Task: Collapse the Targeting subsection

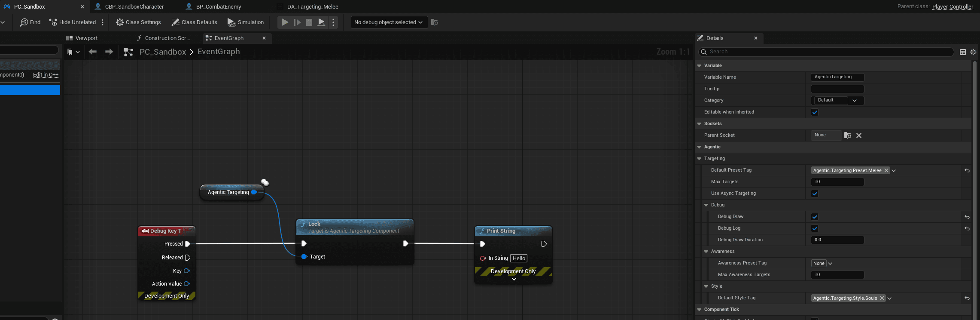Action: click(x=699, y=159)
